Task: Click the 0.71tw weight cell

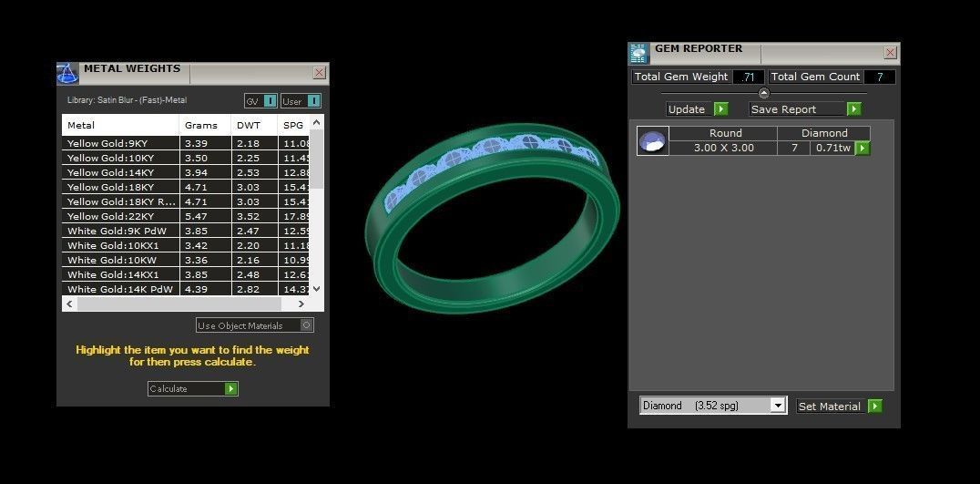Action: click(833, 149)
